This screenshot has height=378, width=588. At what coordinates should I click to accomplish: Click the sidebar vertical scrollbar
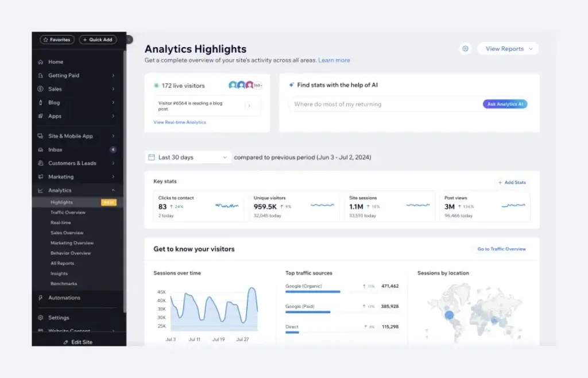click(125, 182)
